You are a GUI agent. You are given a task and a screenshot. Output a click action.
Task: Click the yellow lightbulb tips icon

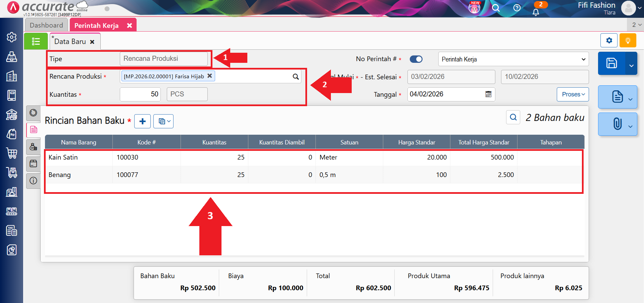(628, 41)
